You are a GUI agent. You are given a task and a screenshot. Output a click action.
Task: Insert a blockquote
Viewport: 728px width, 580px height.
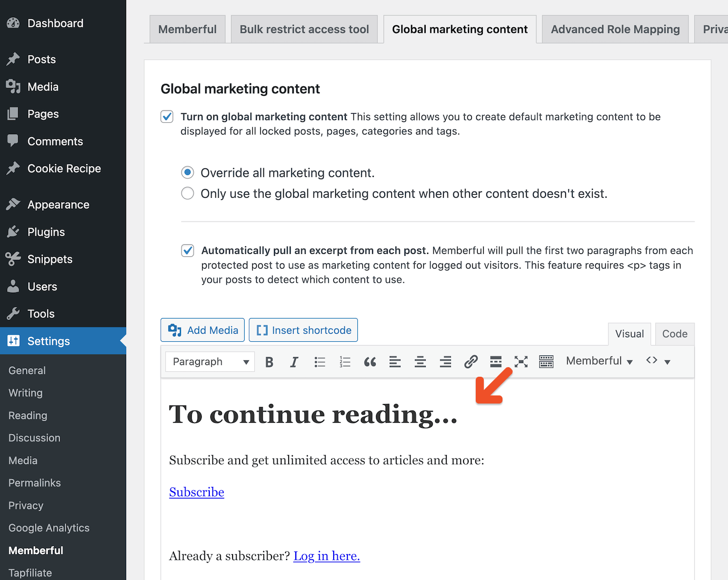370,362
